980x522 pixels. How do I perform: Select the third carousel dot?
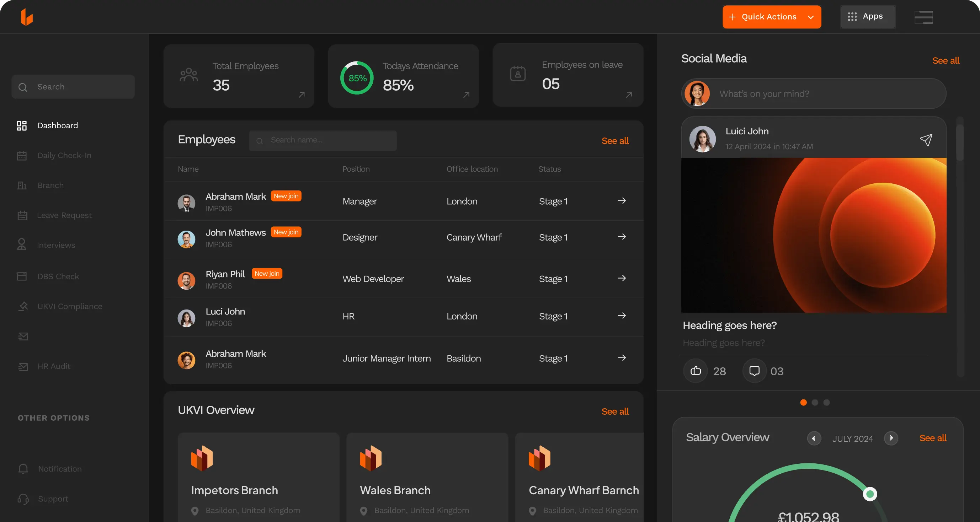coord(826,402)
